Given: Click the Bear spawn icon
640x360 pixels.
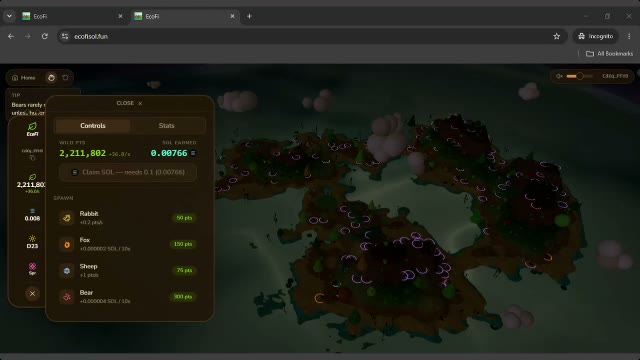Looking at the screenshot, I should pyautogui.click(x=67, y=297).
